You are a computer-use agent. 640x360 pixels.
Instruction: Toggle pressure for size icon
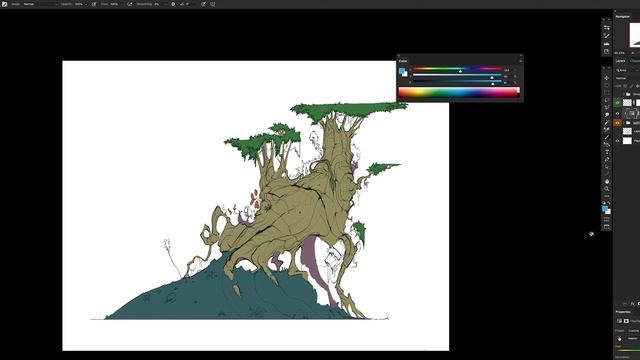[x=203, y=4]
